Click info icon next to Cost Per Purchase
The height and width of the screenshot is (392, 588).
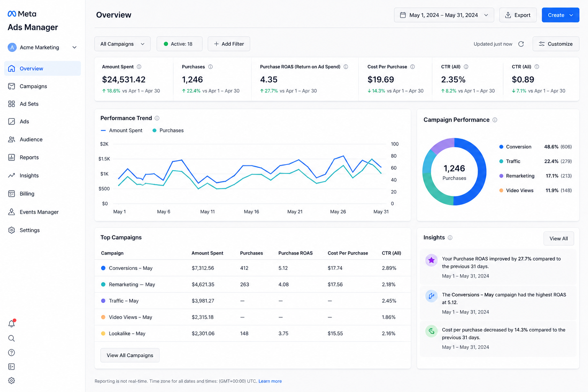pyautogui.click(x=413, y=67)
